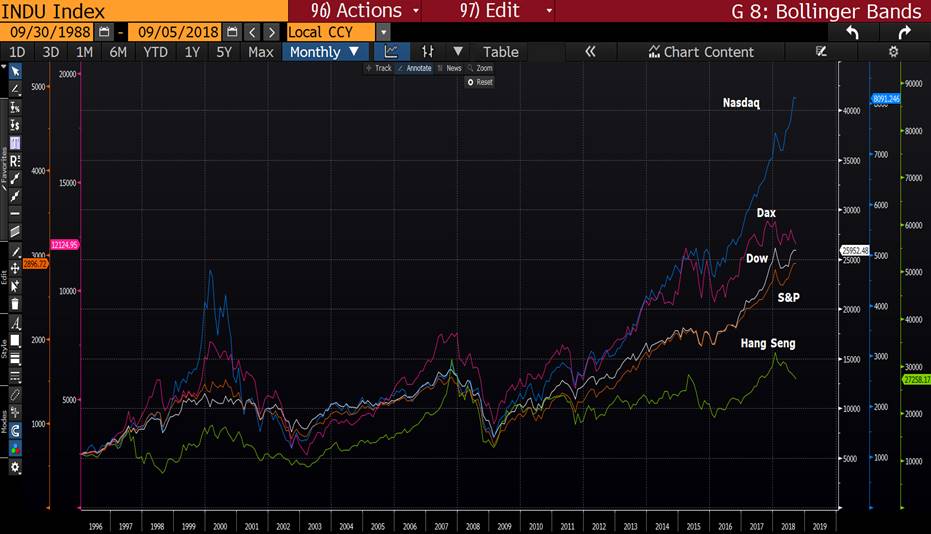The image size is (931, 534).
Task: Click the blue 8091.246 price tag
Action: pos(886,99)
